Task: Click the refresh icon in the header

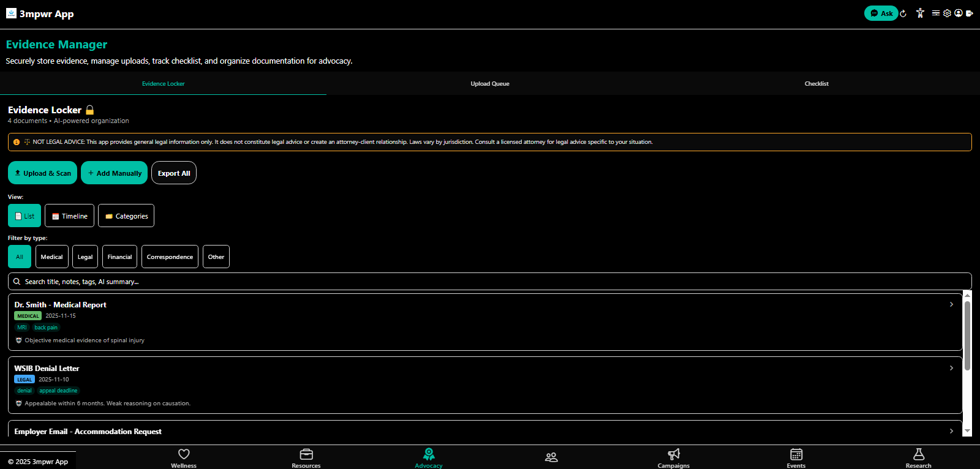Action: [903, 13]
